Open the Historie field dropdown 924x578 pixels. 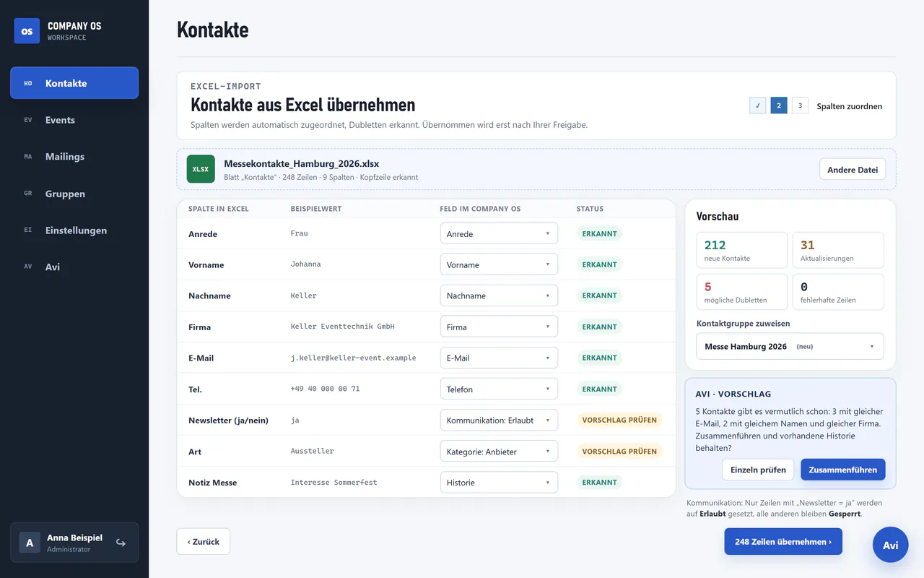point(499,482)
